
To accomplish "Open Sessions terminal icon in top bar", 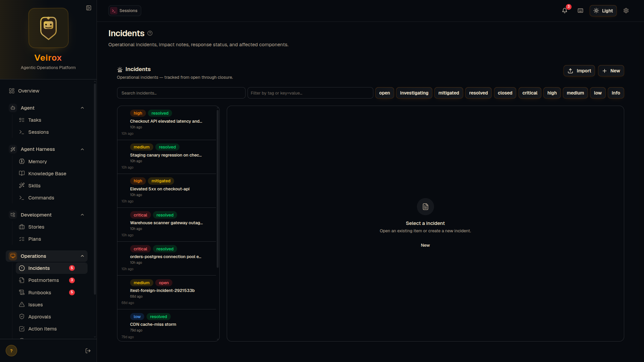I will click(114, 11).
